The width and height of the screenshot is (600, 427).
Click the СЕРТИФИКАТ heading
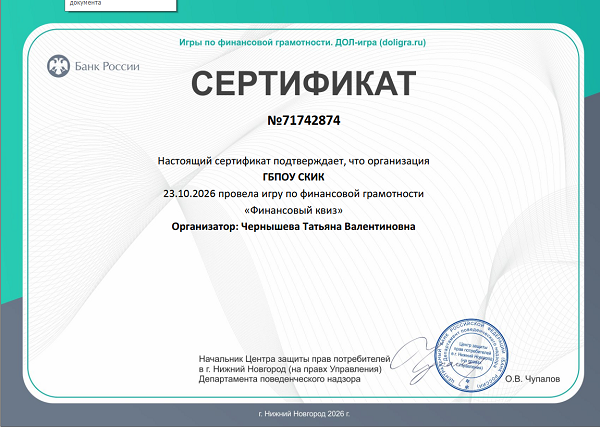[303, 83]
